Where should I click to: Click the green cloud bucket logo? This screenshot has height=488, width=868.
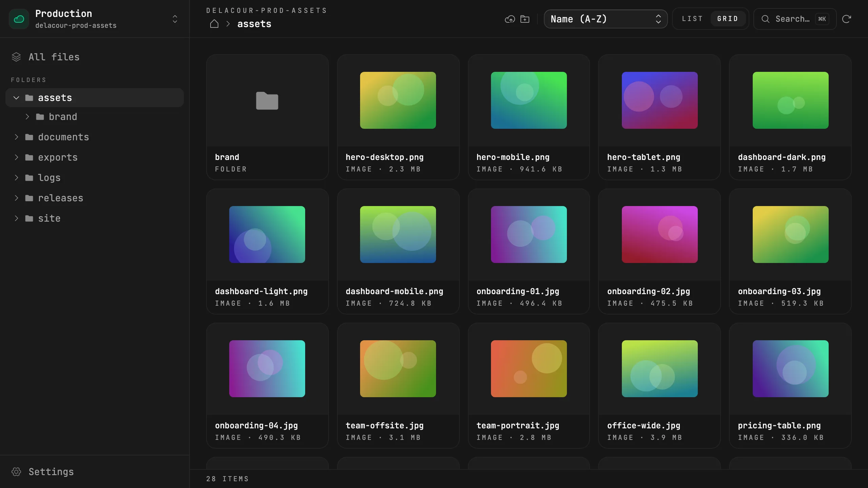[19, 19]
